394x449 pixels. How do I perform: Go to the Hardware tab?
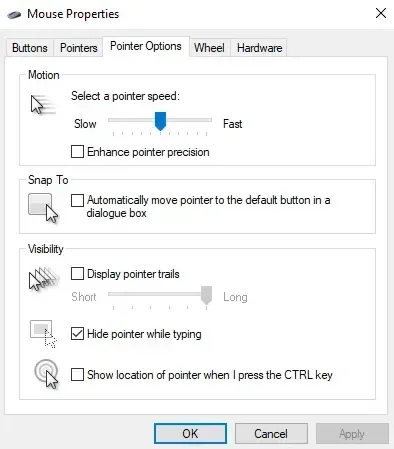260,48
